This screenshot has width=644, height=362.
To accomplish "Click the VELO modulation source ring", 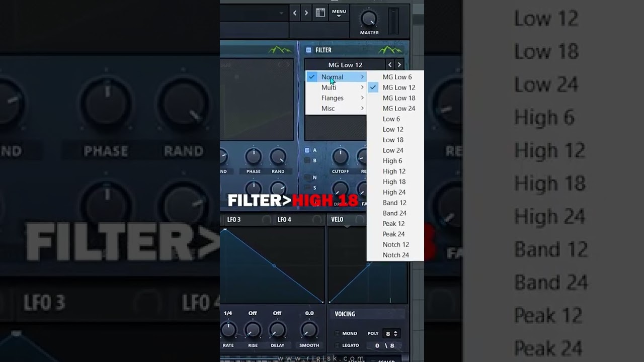I will point(360,220).
